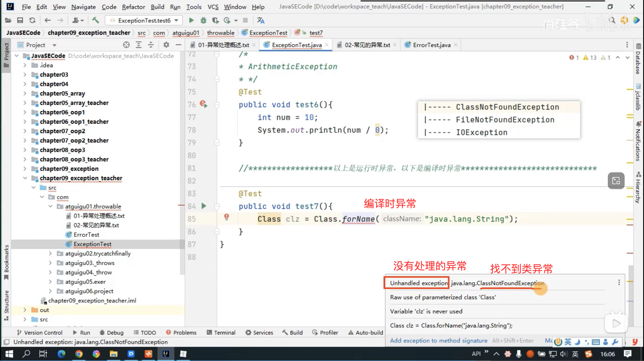This screenshot has width=644, height=361.
Task: Expand the chapter09_exception folder
Action: click(x=25, y=169)
